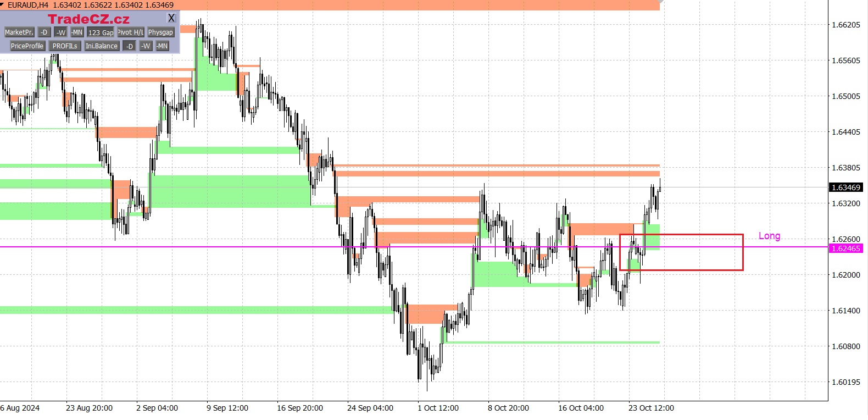Select the magenta "Long" text label

tap(769, 236)
